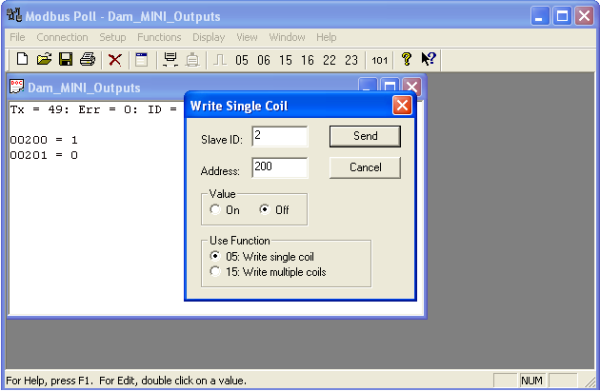Image resolution: width=600 pixels, height=391 pixels.
Task: Close the Write Single Coil dialog
Action: 402,105
